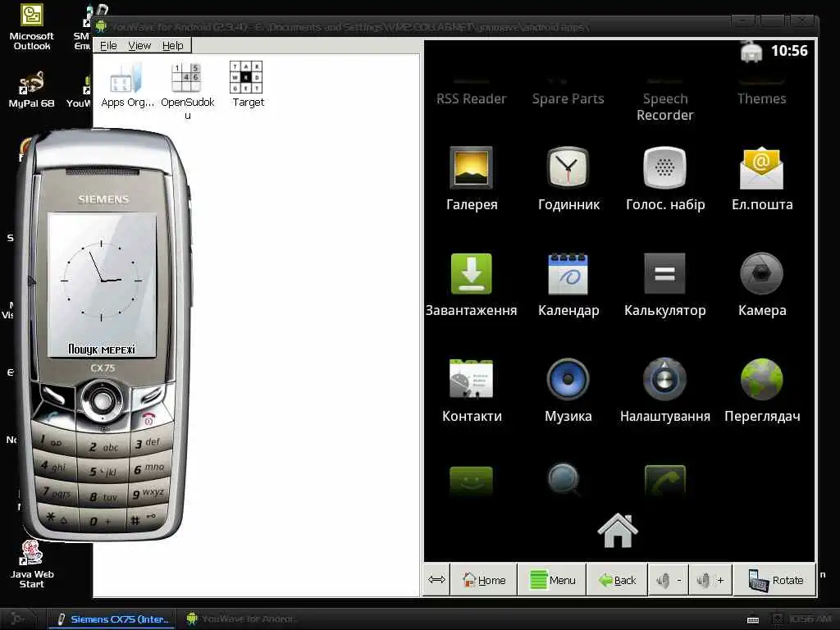Screen dimensions: 840x630
Task: Click the YouWave Home button
Action: click(484, 580)
